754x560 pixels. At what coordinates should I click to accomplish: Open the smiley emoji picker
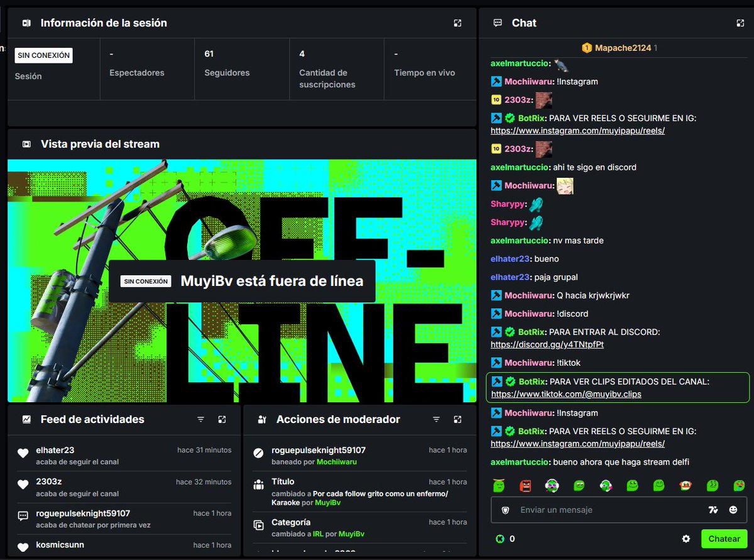click(x=733, y=510)
